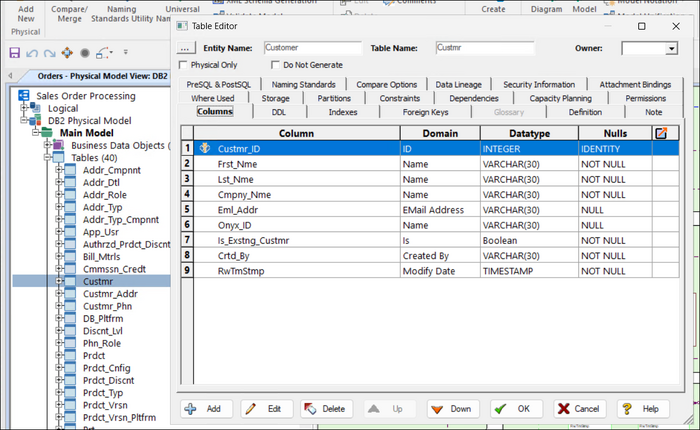Click row header number 9
The height and width of the screenshot is (430, 700).
pos(187,271)
